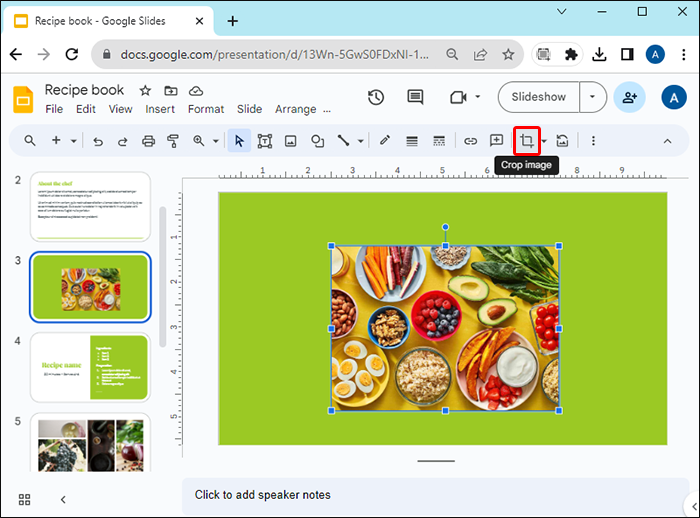700x518 pixels.
Task: Expand the meeting options dropdown arrow
Action: [478, 96]
